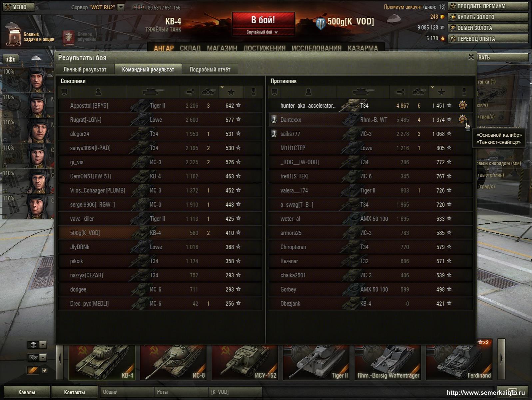Sort enemy team by tank column icon
This screenshot has height=400, width=532.
[x=363, y=92]
